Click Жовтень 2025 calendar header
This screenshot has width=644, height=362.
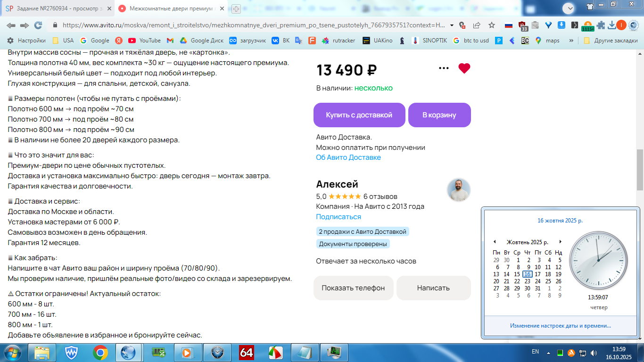528,242
